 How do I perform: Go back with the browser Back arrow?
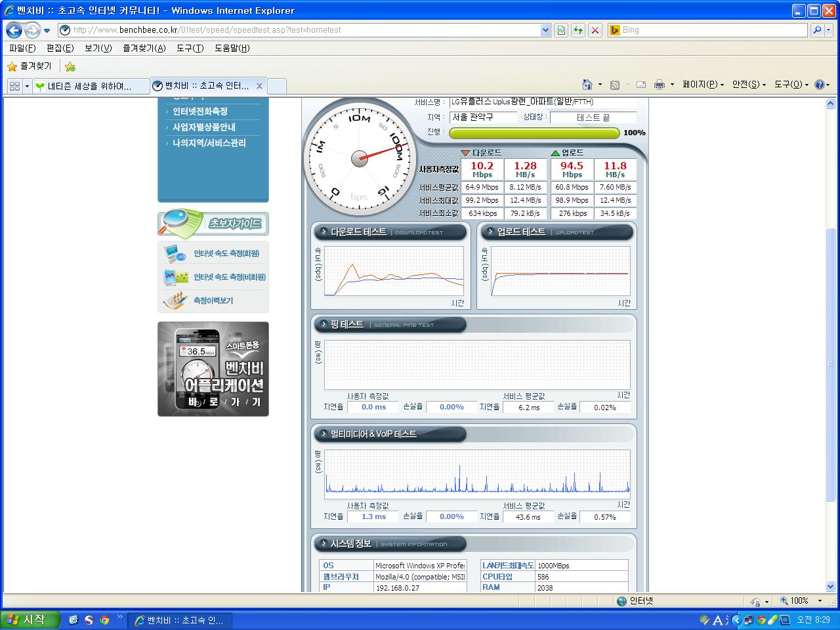click(x=14, y=30)
